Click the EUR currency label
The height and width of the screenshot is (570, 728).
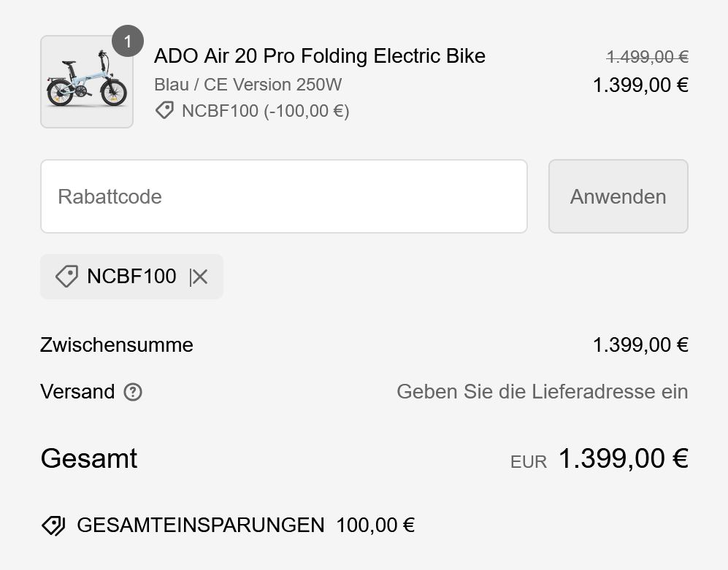[529, 462]
